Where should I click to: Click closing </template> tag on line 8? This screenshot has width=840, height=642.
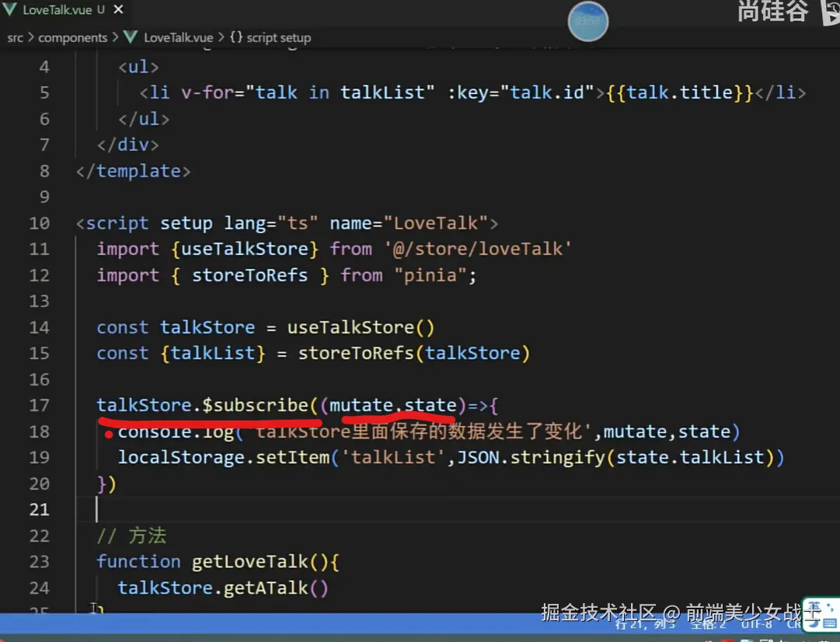[x=133, y=171]
